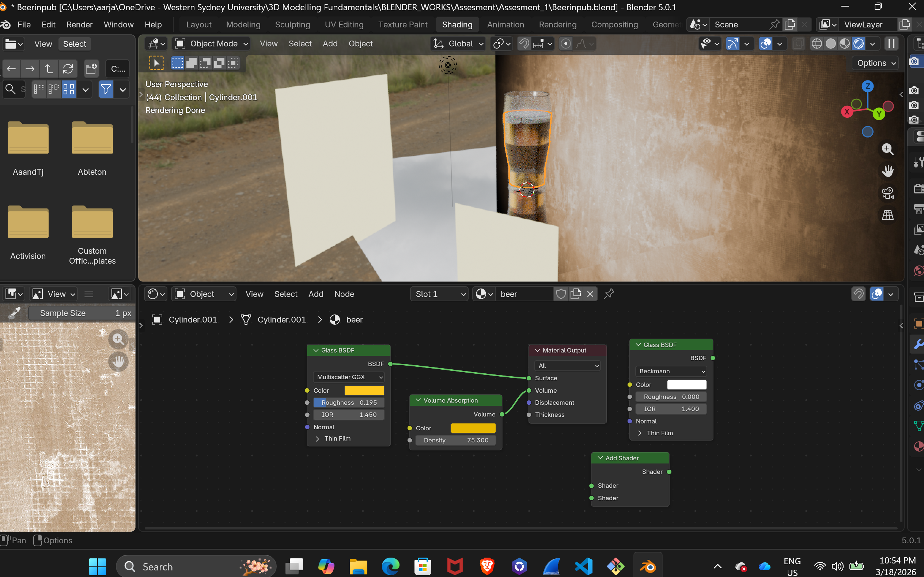Click the zoom magnifier in viewport gizmo
This screenshot has width=924, height=577.
click(x=887, y=149)
